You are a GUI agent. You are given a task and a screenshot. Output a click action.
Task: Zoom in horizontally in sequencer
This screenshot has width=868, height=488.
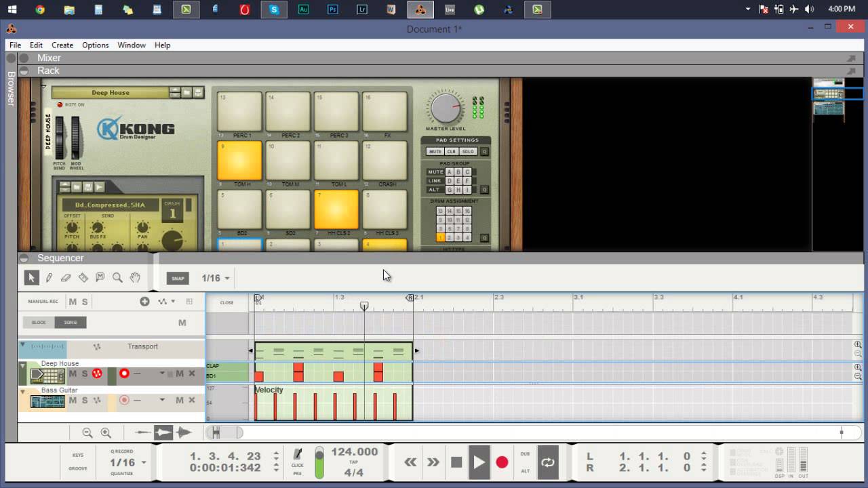[106, 432]
